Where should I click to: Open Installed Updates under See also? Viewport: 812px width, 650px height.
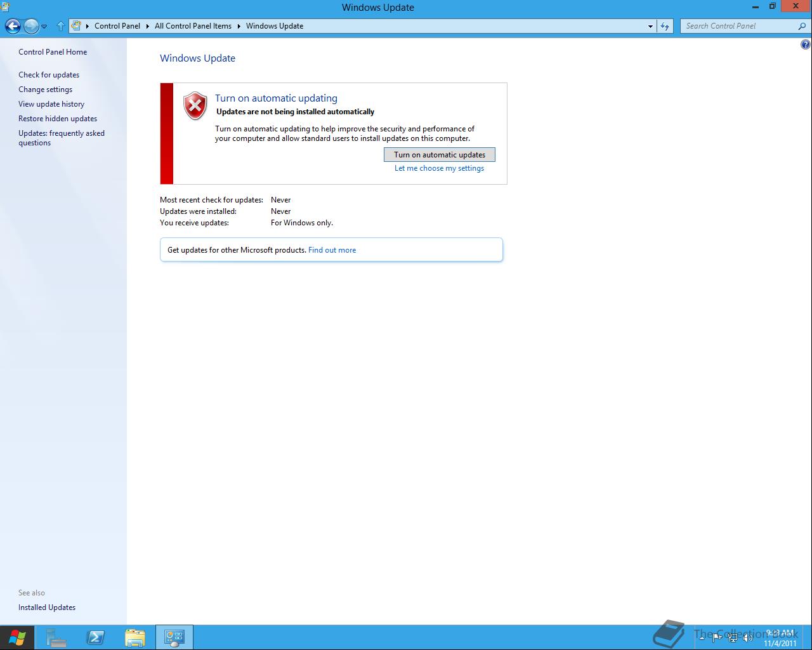tap(47, 607)
